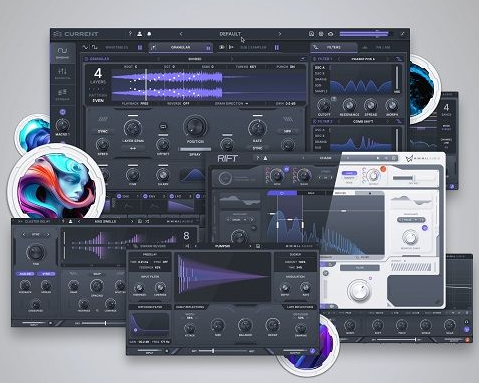
Task: Click the purple round icon in Swarm Reverb footer
Action: pos(312,351)
